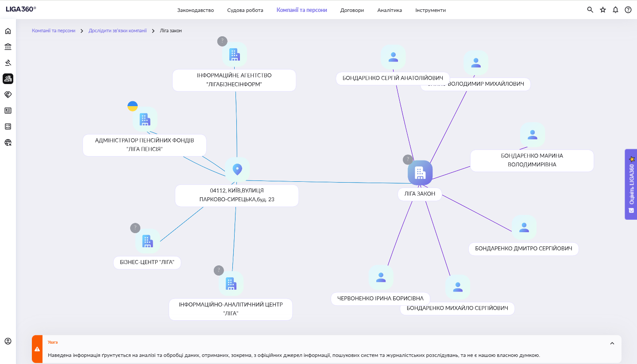Click question badge on ЛІГАБІЗНЕСІНФОРМ node
Image resolution: width=637 pixels, height=364 pixels.
pos(222,41)
